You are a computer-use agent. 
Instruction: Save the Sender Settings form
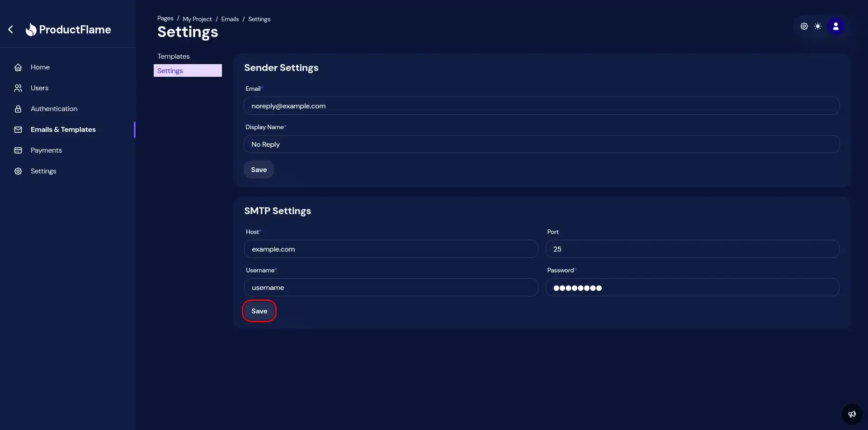[x=259, y=170]
